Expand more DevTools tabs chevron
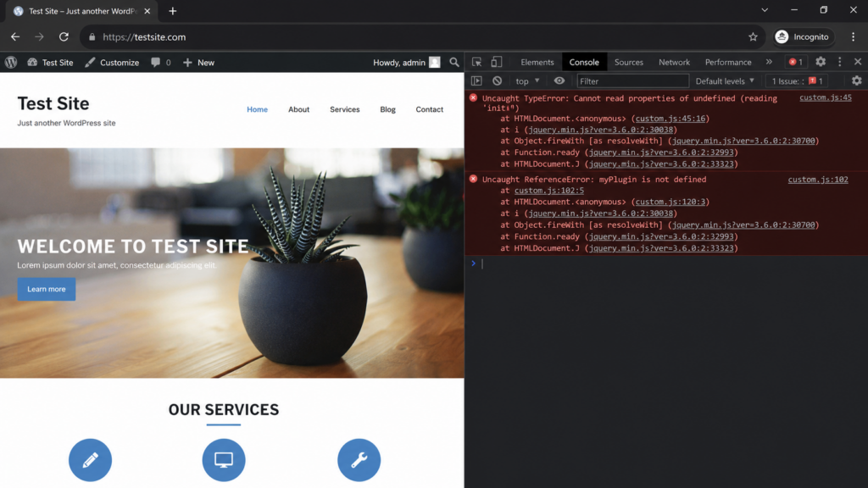The height and width of the screenshot is (488, 868). point(769,62)
